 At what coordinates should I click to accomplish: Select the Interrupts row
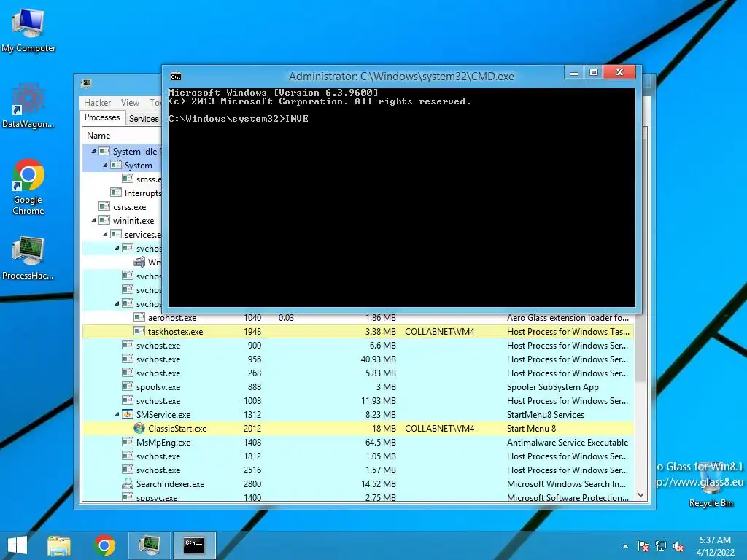(123, 193)
